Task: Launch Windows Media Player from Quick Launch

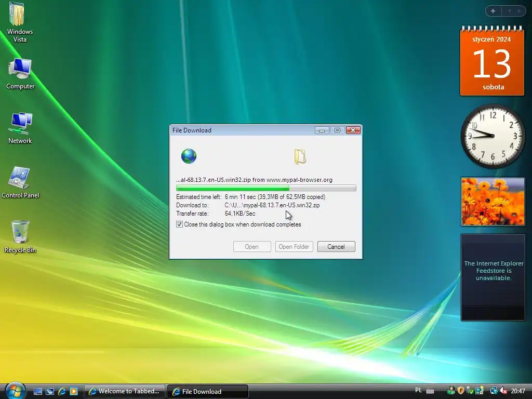Action: pyautogui.click(x=74, y=392)
